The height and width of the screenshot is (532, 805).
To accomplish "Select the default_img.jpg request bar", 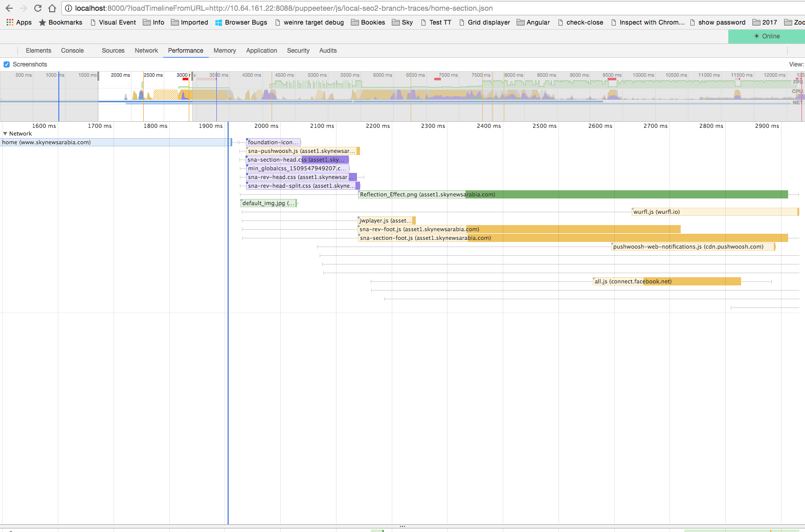I will (269, 203).
